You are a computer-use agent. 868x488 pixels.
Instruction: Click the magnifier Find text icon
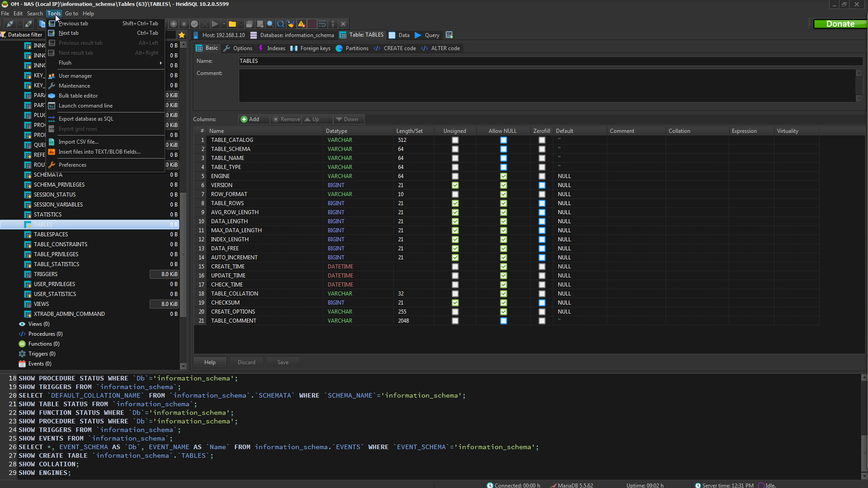point(270,24)
